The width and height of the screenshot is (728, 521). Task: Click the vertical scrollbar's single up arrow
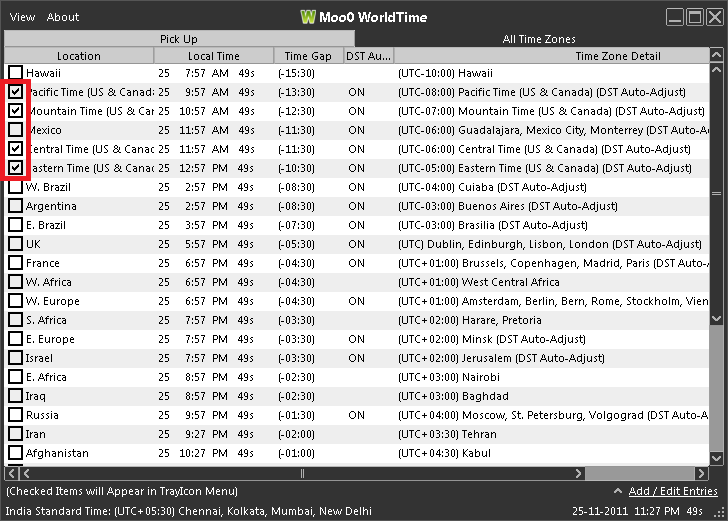[716, 70]
